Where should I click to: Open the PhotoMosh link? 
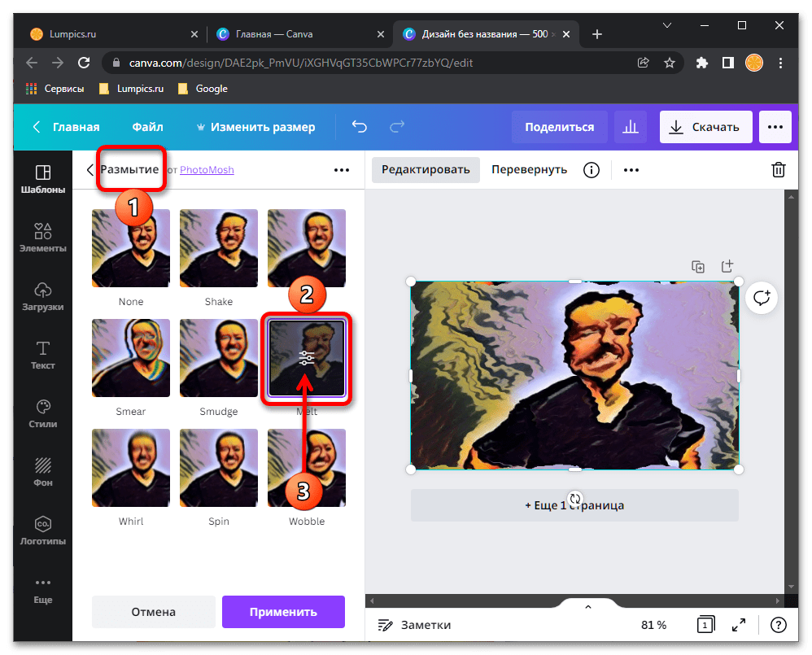click(207, 170)
